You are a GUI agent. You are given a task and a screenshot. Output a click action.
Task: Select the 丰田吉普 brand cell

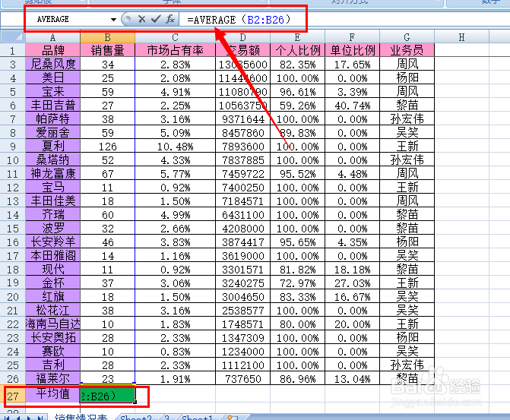(53, 106)
